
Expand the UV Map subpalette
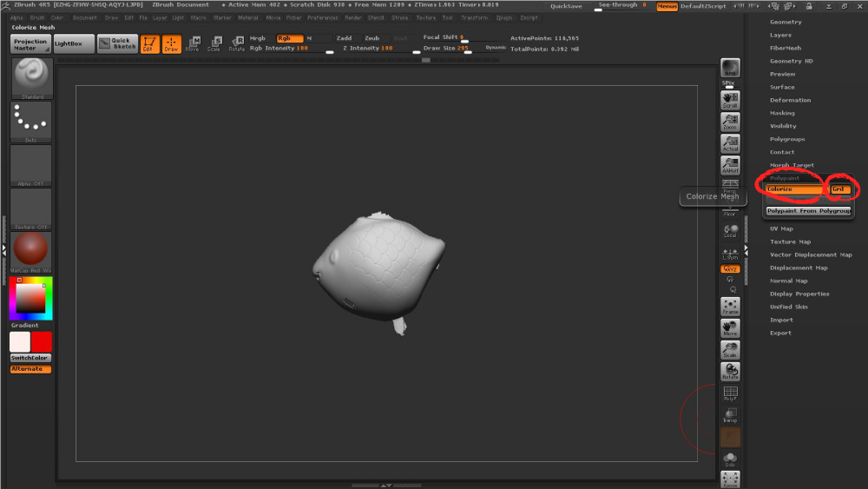click(781, 228)
